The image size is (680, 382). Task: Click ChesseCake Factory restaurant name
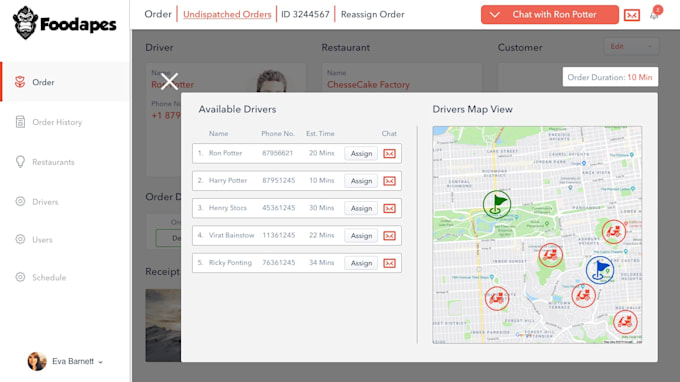pyautogui.click(x=368, y=85)
